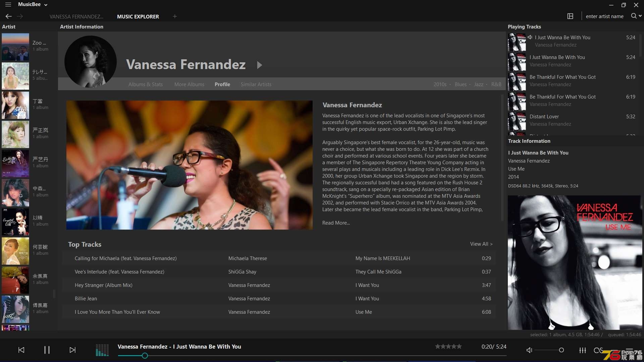The image size is (644, 362).
Task: Select the Profile tab
Action: (222, 84)
